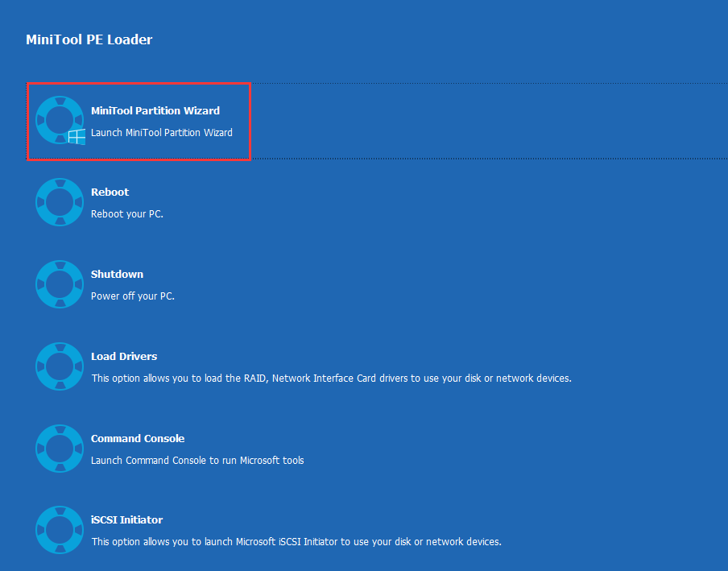Click the iSCSI Initiator icon
728x571 pixels.
pyautogui.click(x=59, y=530)
